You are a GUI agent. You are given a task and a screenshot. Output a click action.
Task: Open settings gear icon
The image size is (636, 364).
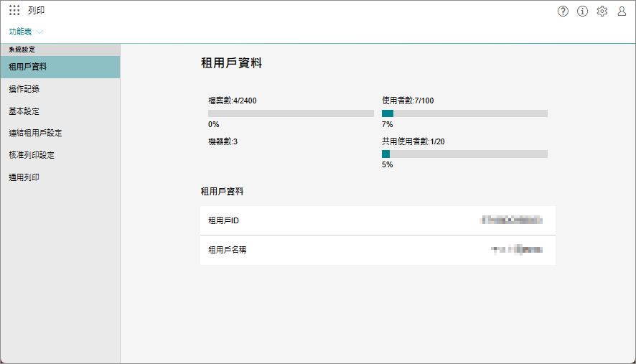(x=602, y=11)
